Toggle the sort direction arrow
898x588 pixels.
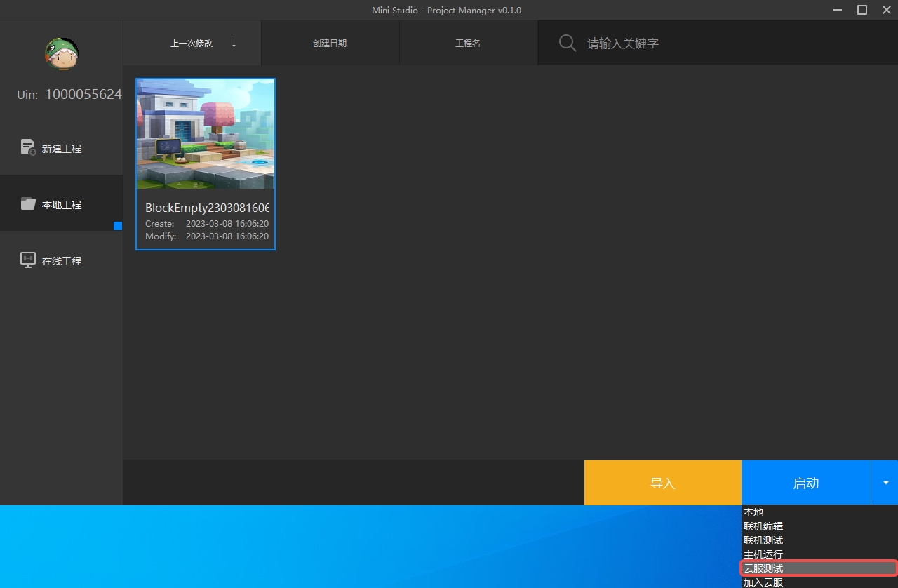pos(234,43)
